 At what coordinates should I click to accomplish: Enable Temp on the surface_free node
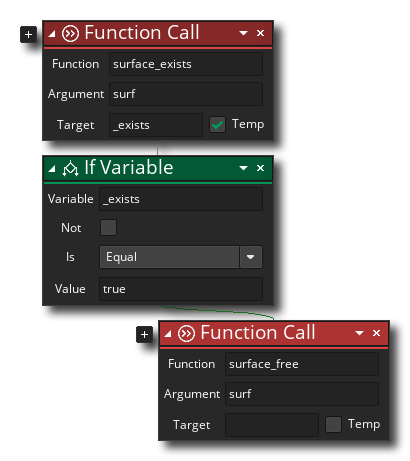pos(333,425)
